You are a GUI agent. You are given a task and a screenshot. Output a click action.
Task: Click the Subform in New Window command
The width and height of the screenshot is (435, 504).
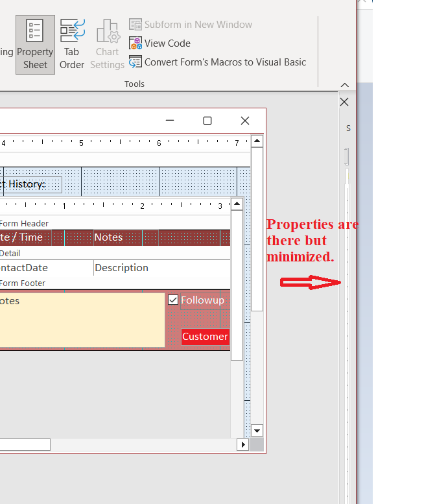coord(198,25)
